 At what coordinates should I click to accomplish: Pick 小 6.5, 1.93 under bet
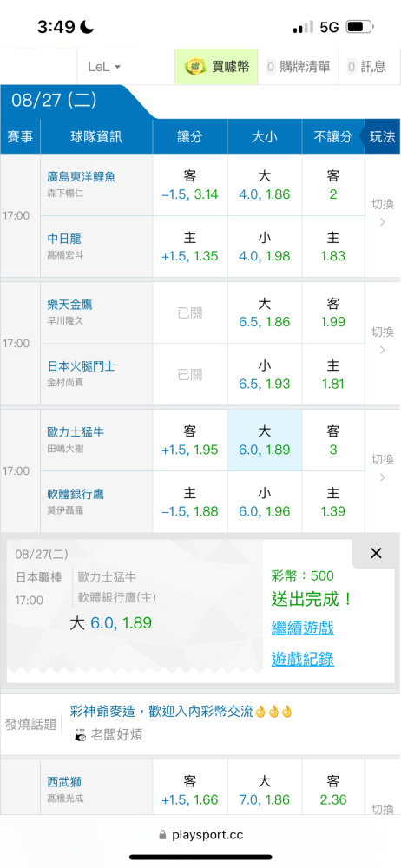265,374
